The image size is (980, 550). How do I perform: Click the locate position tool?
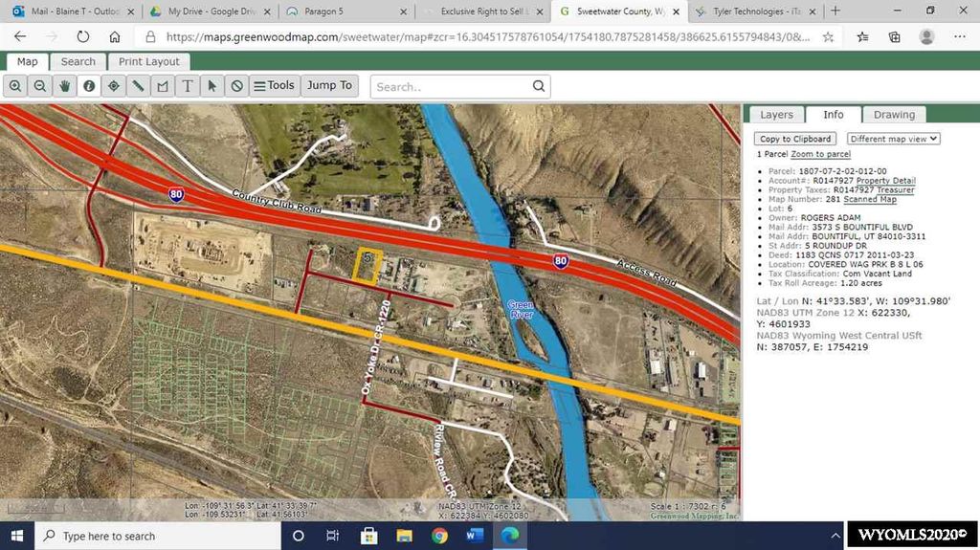point(113,86)
